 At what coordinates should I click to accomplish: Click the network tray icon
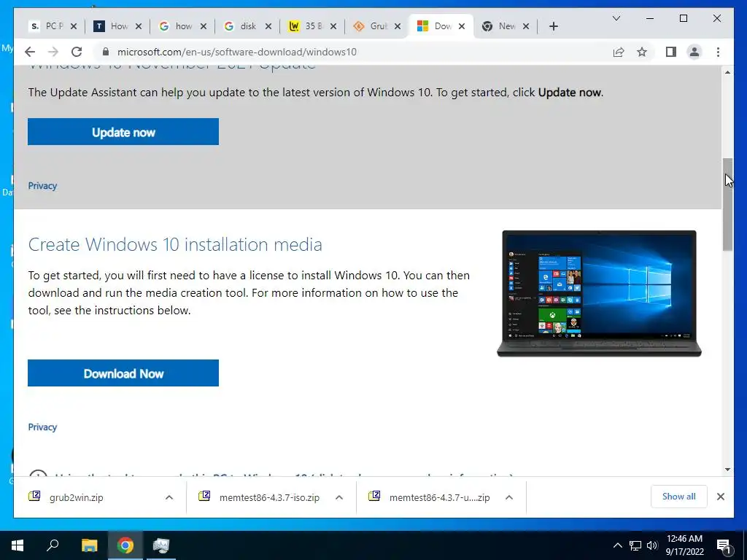635,545
